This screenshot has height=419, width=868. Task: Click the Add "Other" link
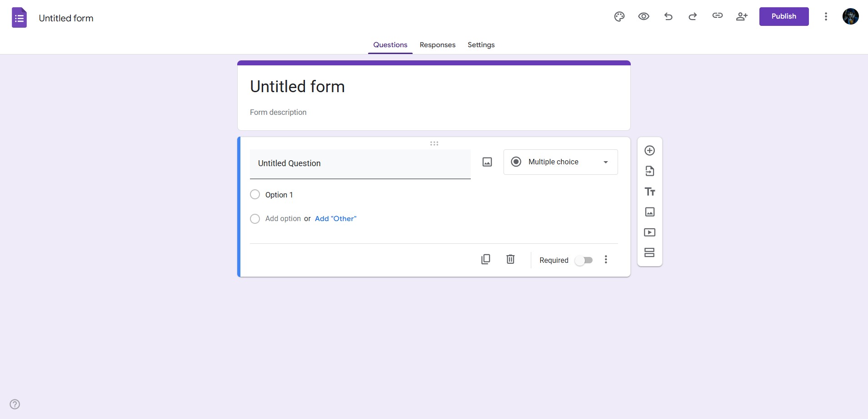click(x=336, y=219)
